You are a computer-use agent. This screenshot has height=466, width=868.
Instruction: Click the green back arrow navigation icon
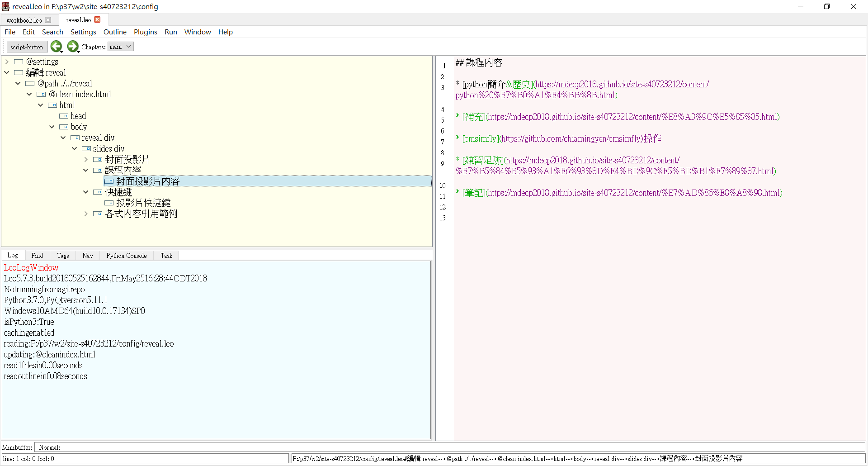pos(56,46)
